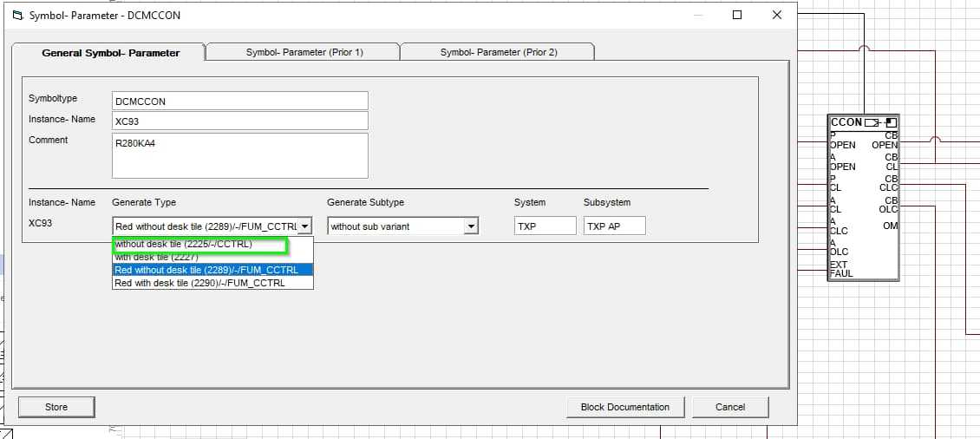Select the General Symbol-Parameter tab
This screenshot has height=439, width=980.
tap(110, 53)
